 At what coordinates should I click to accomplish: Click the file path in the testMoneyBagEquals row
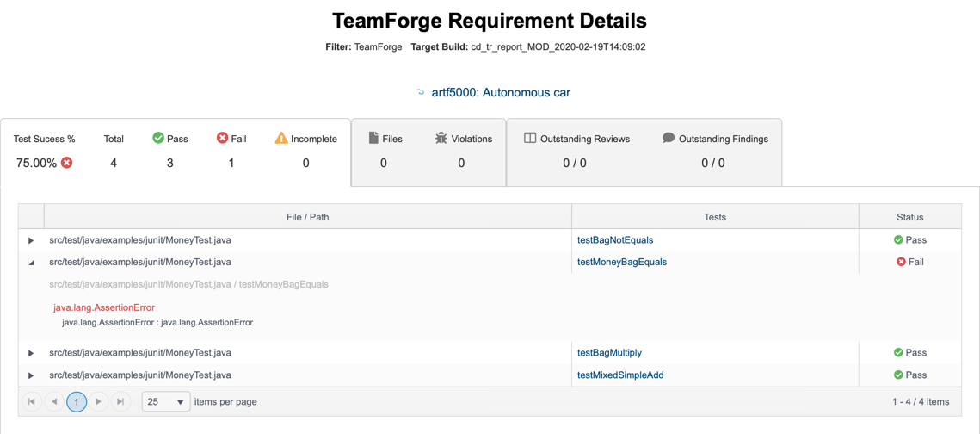[140, 262]
